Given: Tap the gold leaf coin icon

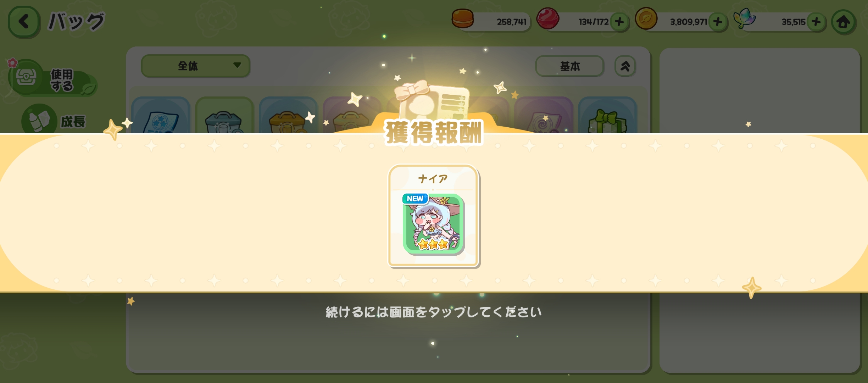Looking at the screenshot, I should tap(646, 18).
